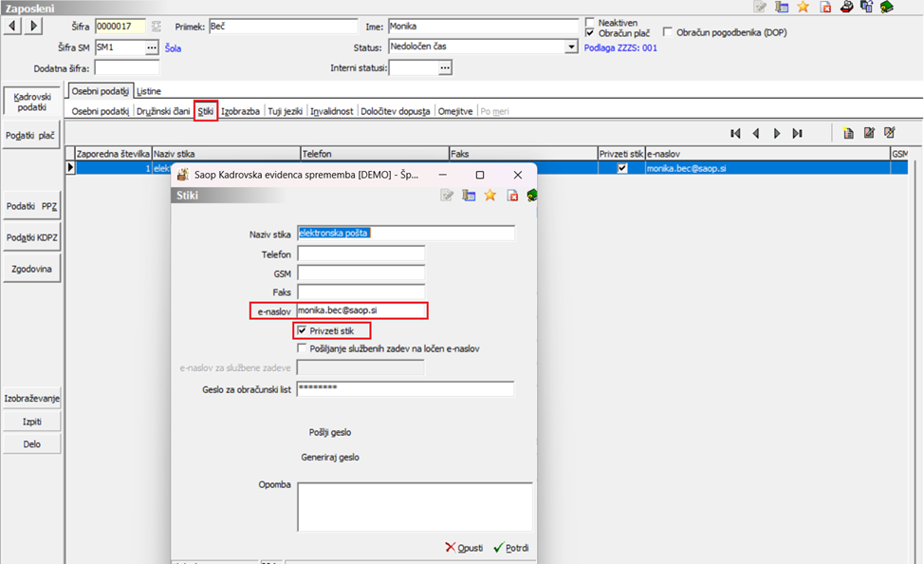Screen dimensions: 924x564
Task: Open Omejitve sub-tab
Action: [x=455, y=111]
